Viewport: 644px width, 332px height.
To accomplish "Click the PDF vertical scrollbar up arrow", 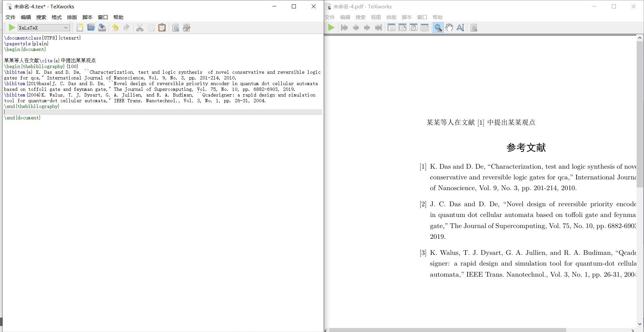I will coord(640,38).
